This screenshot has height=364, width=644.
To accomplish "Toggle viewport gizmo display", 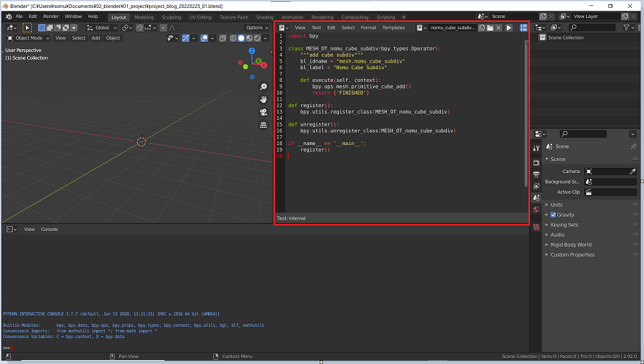I will tap(186, 38).
